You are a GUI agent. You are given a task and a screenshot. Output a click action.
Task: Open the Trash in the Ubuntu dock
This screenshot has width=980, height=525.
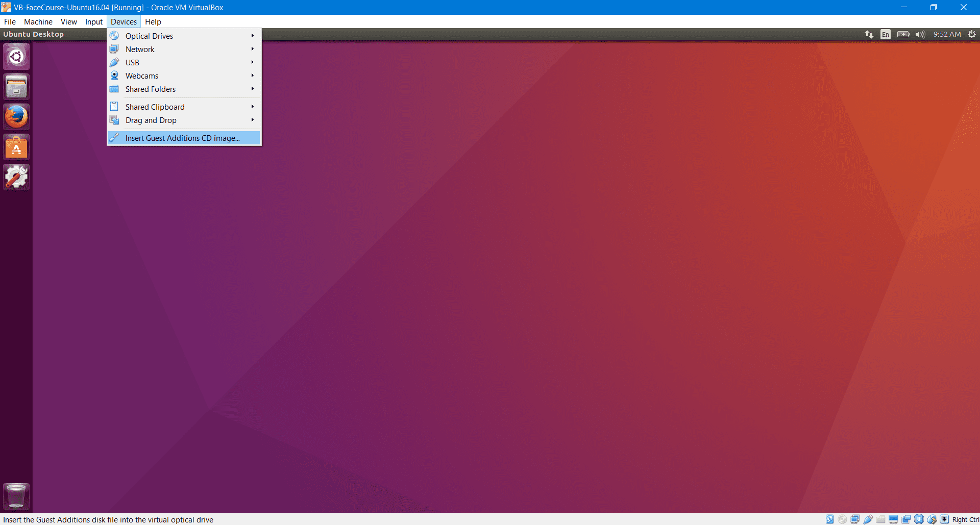[x=16, y=496]
